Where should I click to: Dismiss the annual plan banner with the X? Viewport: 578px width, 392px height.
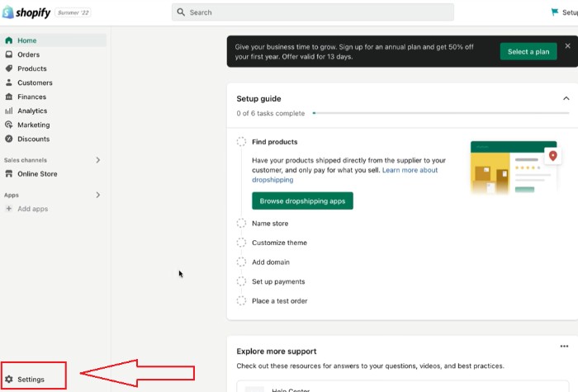pos(568,45)
